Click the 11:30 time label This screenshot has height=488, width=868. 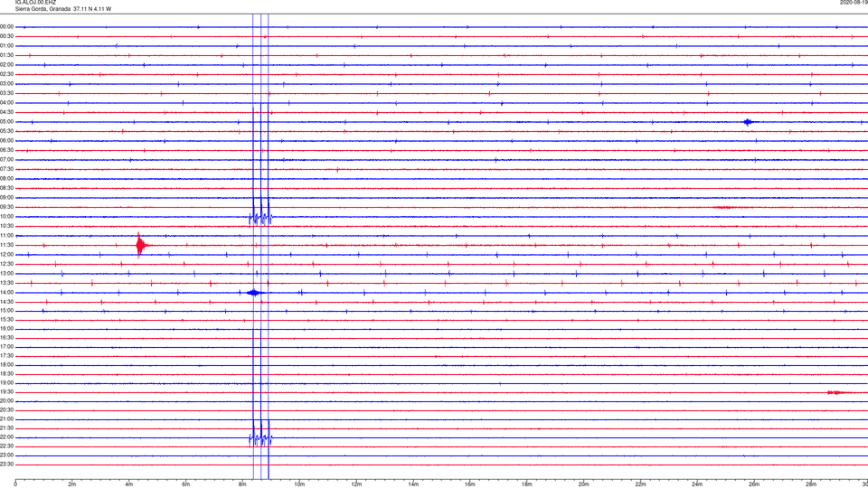[x=7, y=245]
